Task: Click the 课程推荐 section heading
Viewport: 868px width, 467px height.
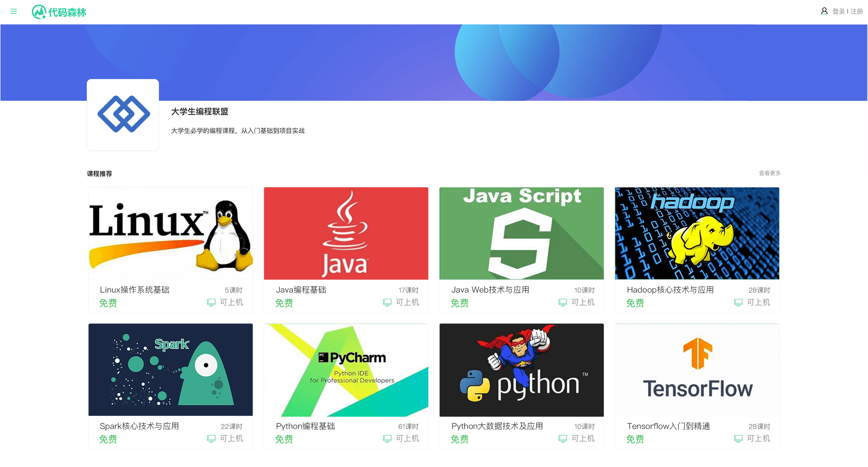Action: click(99, 174)
